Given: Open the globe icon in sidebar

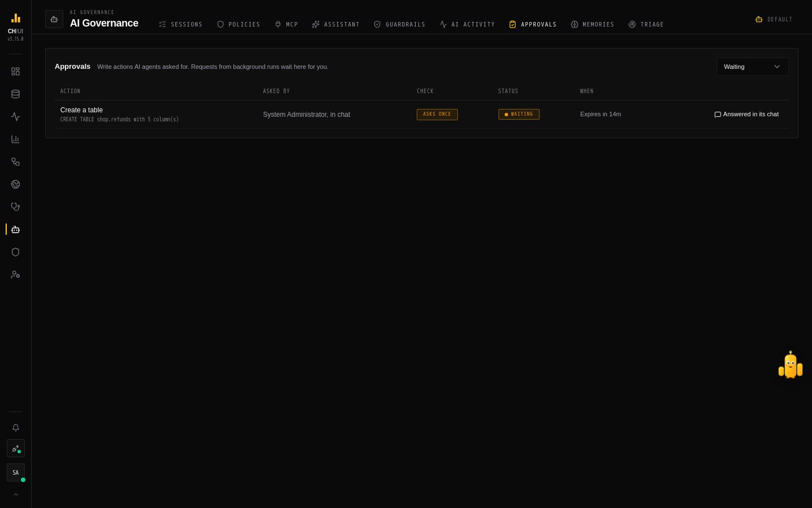Looking at the screenshot, I should coord(15,185).
